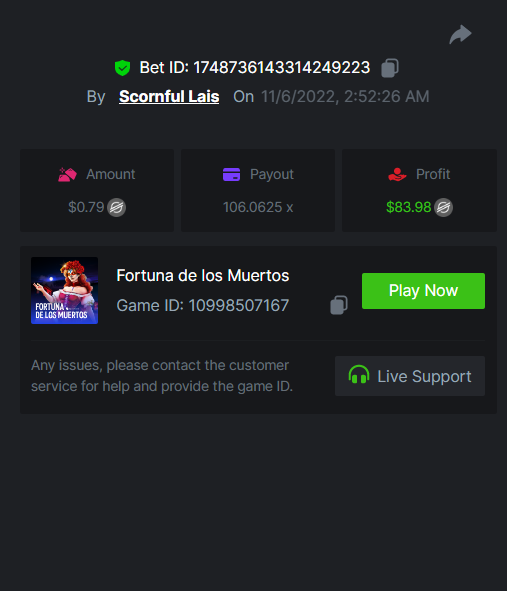Open the Fortuna de los Muertos thumbnail
507x591 pixels.
[x=64, y=291]
